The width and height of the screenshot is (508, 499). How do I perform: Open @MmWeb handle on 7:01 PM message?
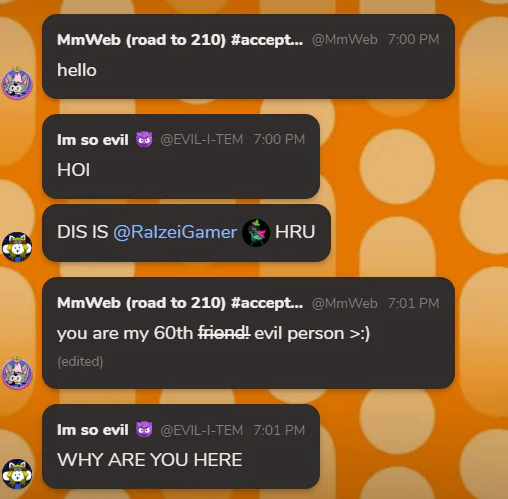point(345,303)
